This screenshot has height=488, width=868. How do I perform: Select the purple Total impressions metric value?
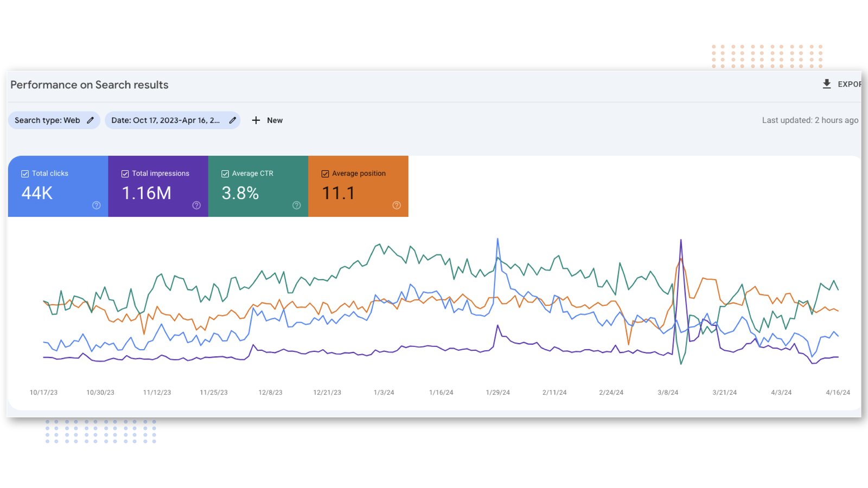(x=146, y=193)
